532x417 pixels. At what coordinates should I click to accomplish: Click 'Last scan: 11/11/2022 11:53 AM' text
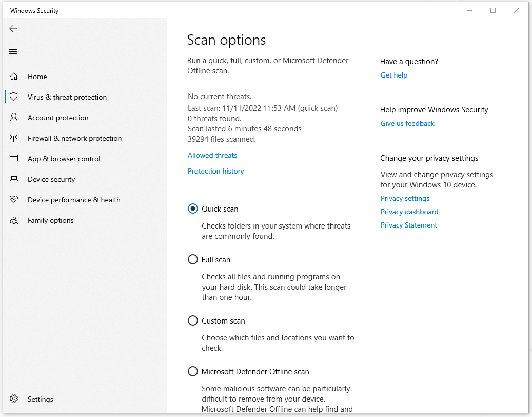242,108
